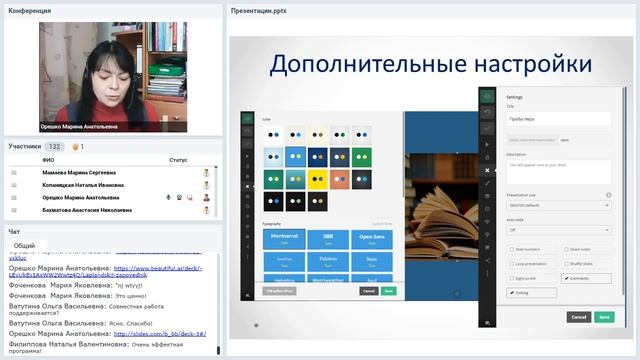640x360 pixels.
Task: Click the Title field containing Проба пера
Action: [558, 119]
